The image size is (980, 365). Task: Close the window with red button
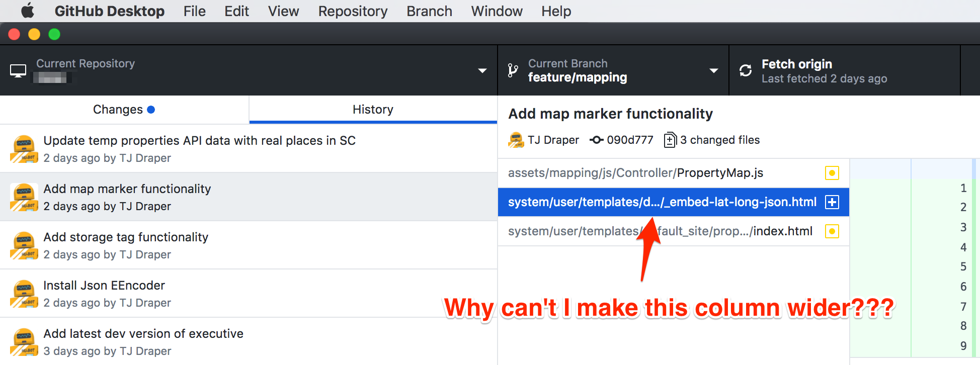pyautogui.click(x=14, y=34)
